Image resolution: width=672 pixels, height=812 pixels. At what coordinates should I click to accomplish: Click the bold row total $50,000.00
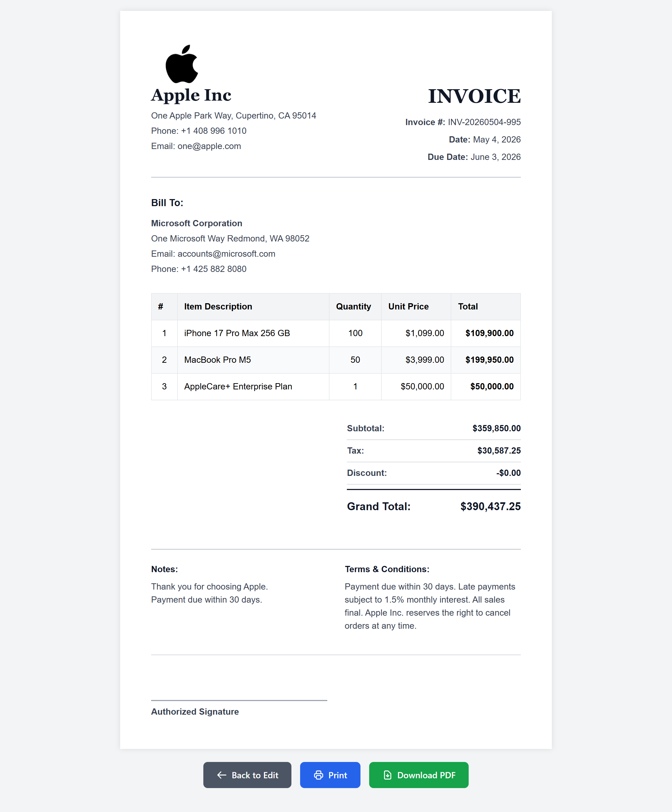click(491, 386)
